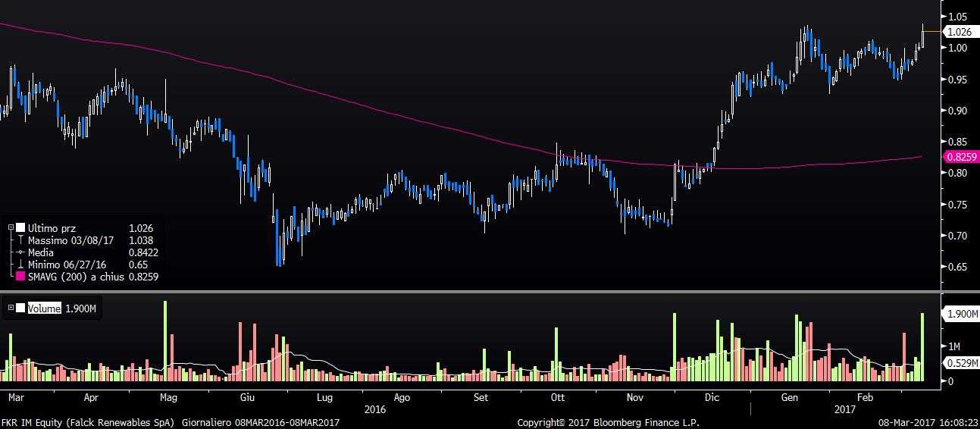This screenshot has height=429, width=980.
Task: Click the 0.95 price axis label
Action: tap(956, 79)
